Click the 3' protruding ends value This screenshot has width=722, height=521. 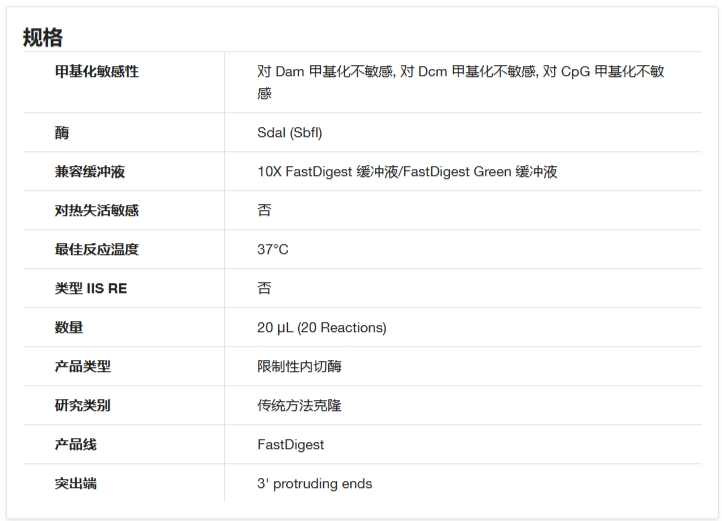coord(314,484)
